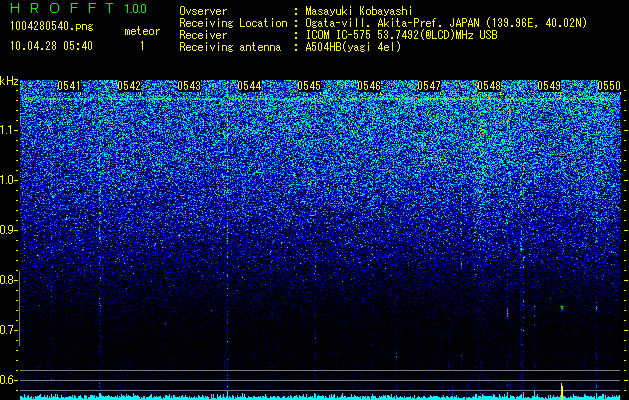Image resolution: width=629 pixels, height=400 pixels.
Task: Click the observer name Masayuki Kobayashi
Action: click(x=359, y=11)
